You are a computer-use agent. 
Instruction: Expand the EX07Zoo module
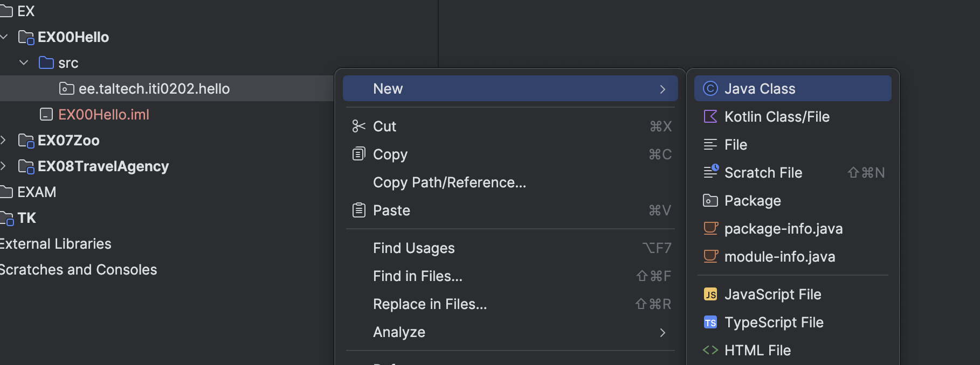pyautogui.click(x=3, y=140)
